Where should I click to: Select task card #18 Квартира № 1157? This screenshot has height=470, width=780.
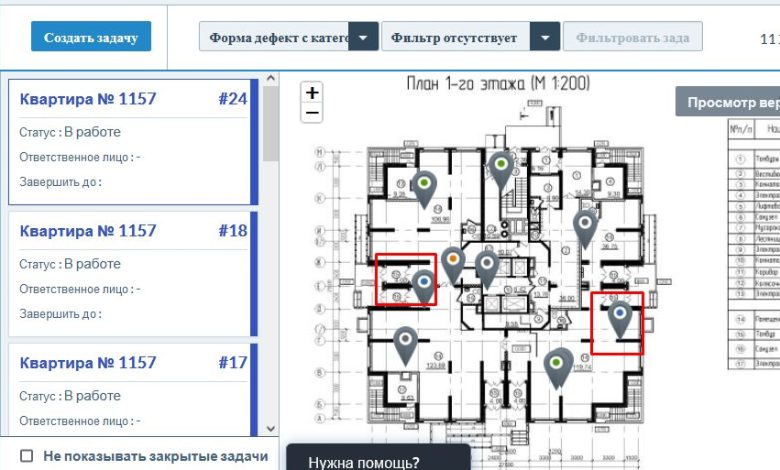click(x=133, y=272)
